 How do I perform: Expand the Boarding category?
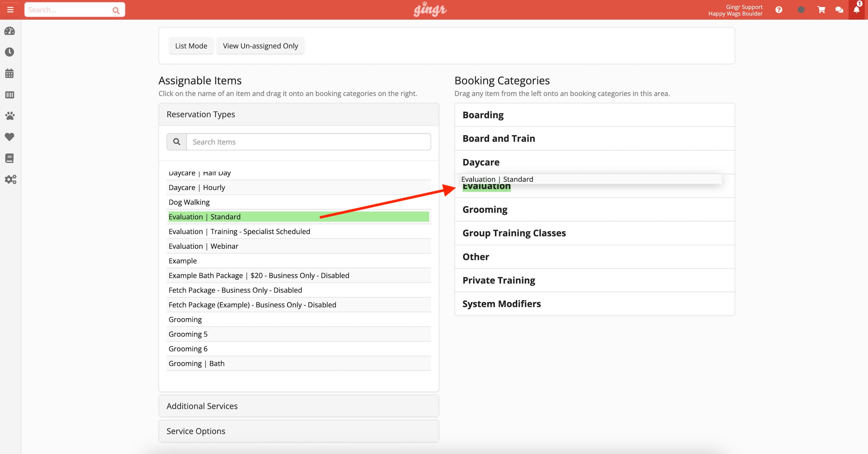(x=594, y=115)
